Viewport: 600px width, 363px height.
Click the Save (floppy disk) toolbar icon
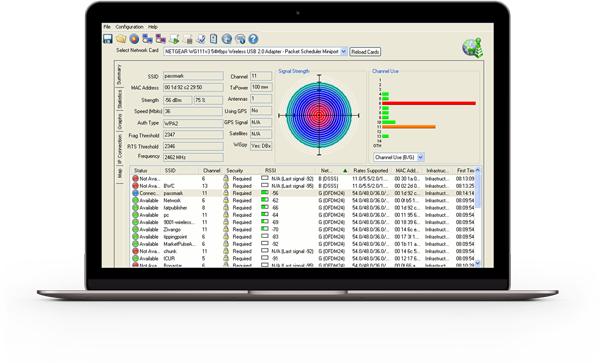108,39
